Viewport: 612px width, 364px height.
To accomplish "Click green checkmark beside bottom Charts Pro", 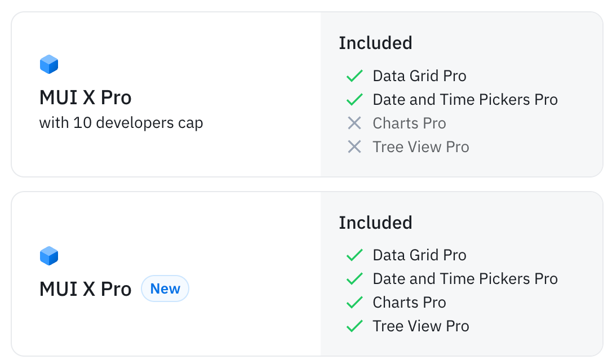I will click(354, 303).
